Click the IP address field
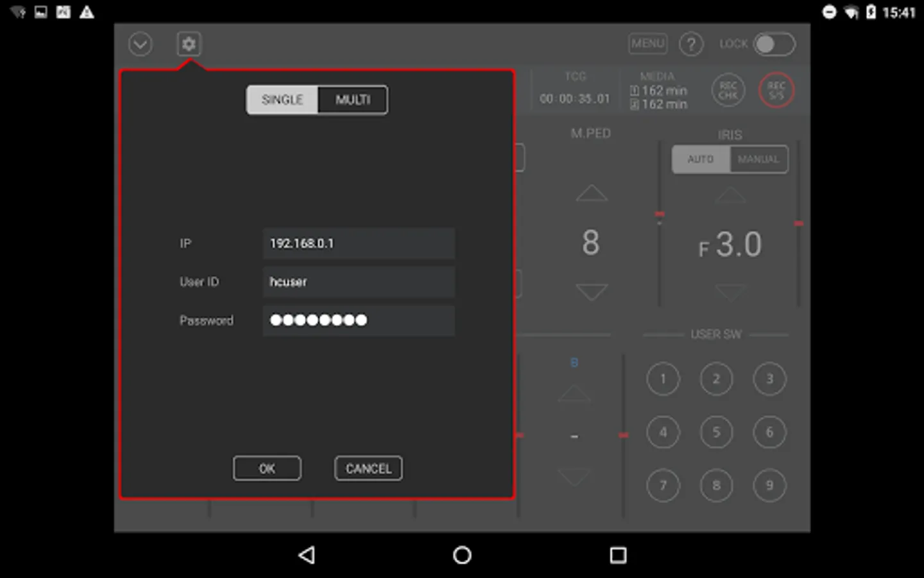Screen dimensions: 924x578 coord(359,243)
